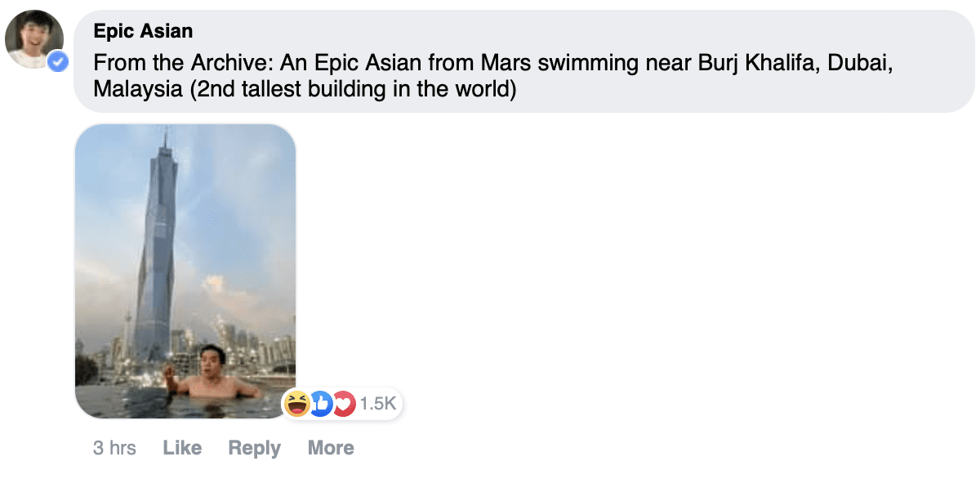
Task: Click the blue verified badge next to Epic Asian
Action: pyautogui.click(x=57, y=60)
